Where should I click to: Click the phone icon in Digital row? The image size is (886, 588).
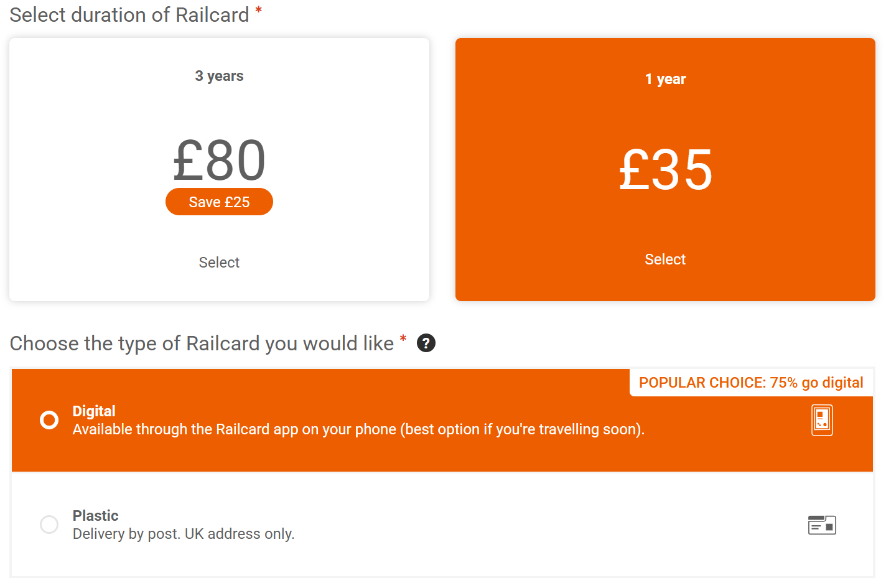click(x=822, y=420)
